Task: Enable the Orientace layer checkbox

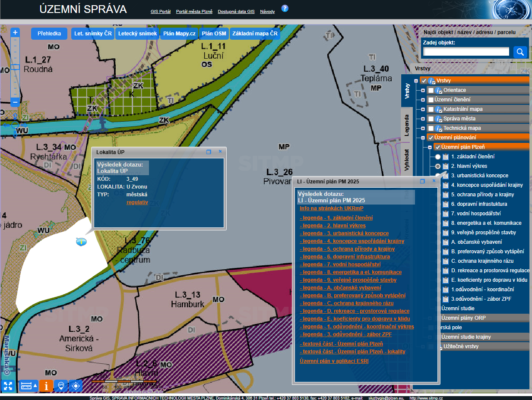Action: (x=431, y=90)
